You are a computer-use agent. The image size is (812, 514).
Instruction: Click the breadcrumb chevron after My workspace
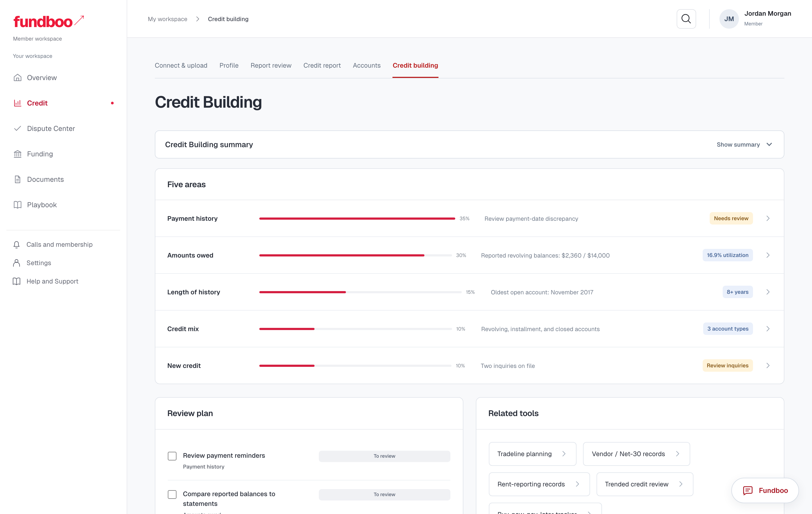[x=198, y=19]
